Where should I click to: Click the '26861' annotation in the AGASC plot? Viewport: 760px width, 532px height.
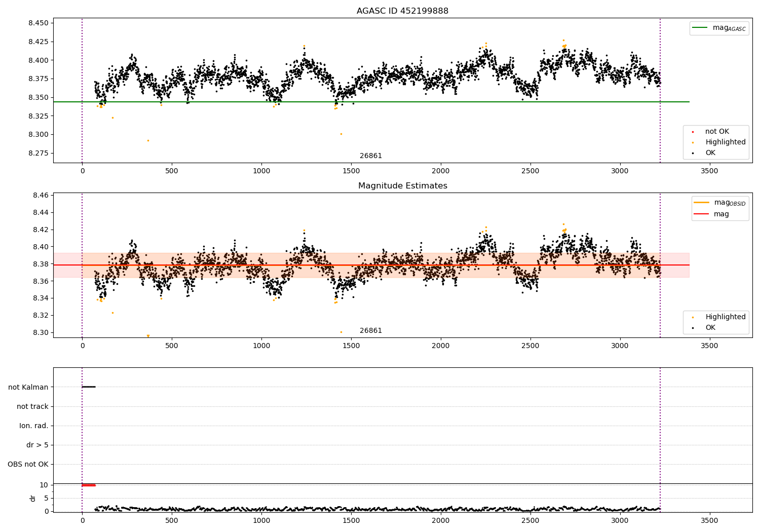click(371, 156)
